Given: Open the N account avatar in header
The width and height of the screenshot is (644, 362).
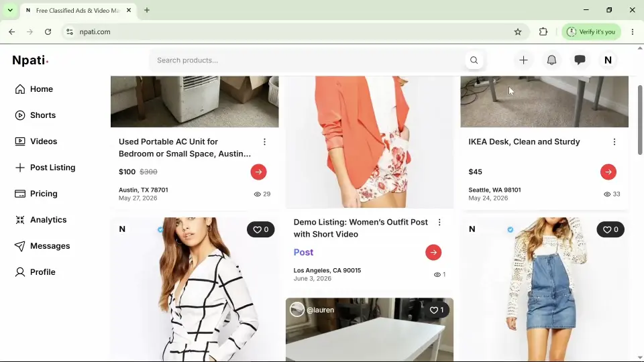Looking at the screenshot, I should pos(608,60).
